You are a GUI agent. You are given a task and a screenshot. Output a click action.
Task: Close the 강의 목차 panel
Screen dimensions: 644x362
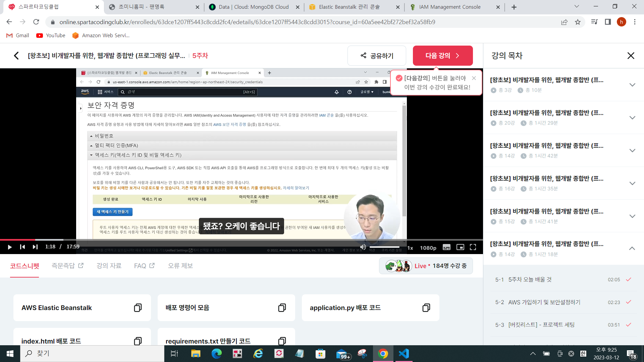[631, 56]
